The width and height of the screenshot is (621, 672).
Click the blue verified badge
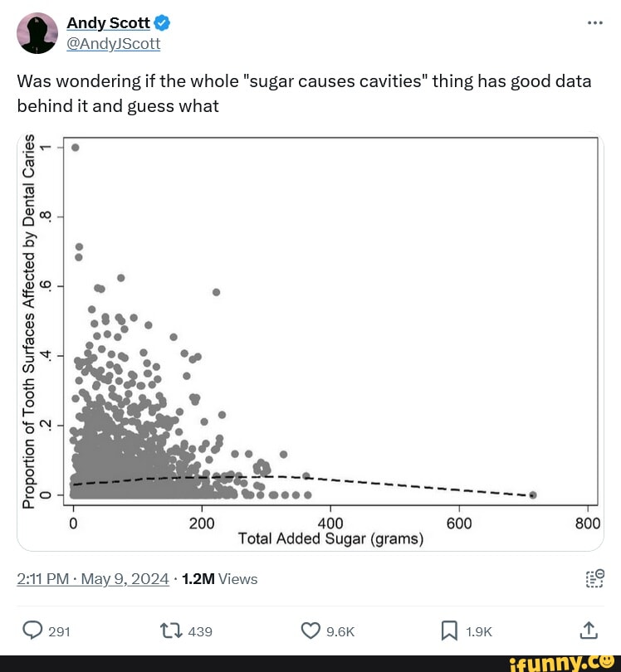pos(163,24)
